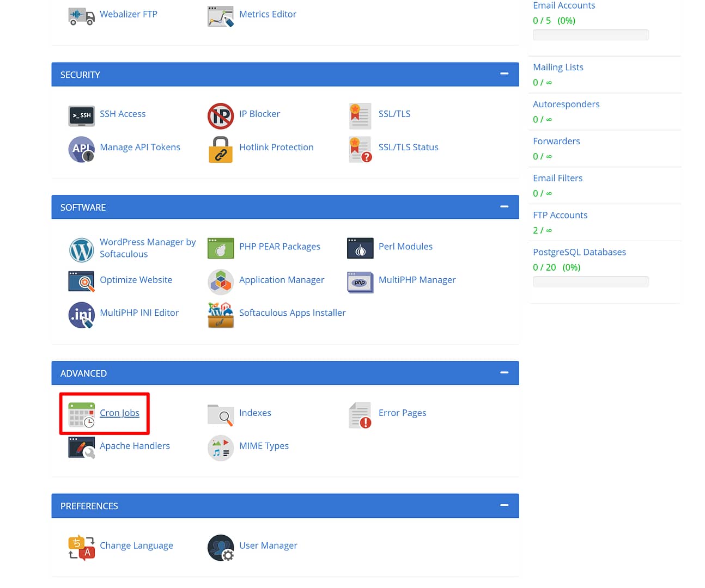Open PostgreSQL Databases statistics link
The height and width of the screenshot is (588, 705).
point(579,252)
